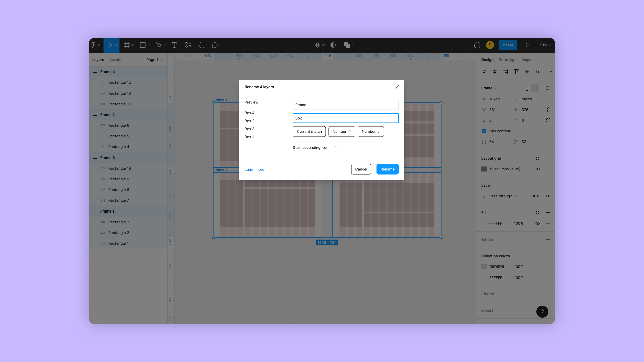Screen dimensions: 644x362
Task: Hide the 12 columns layout grid
Action: pos(538,169)
